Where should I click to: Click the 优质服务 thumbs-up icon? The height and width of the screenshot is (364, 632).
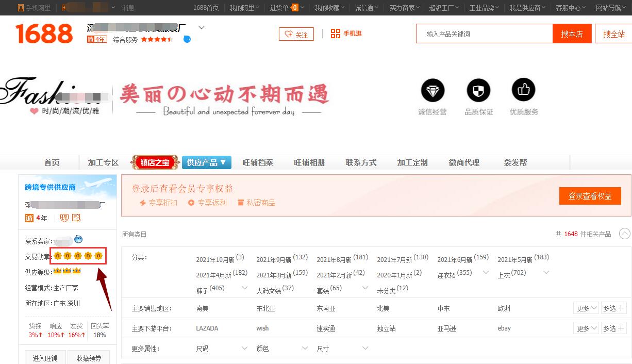click(524, 91)
